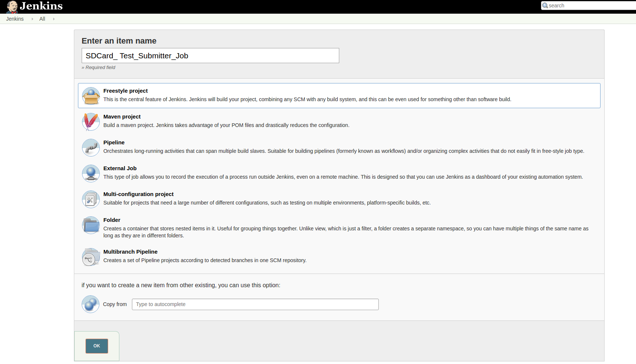Select the Folder item type label
The height and width of the screenshot is (364, 636).
point(112,220)
